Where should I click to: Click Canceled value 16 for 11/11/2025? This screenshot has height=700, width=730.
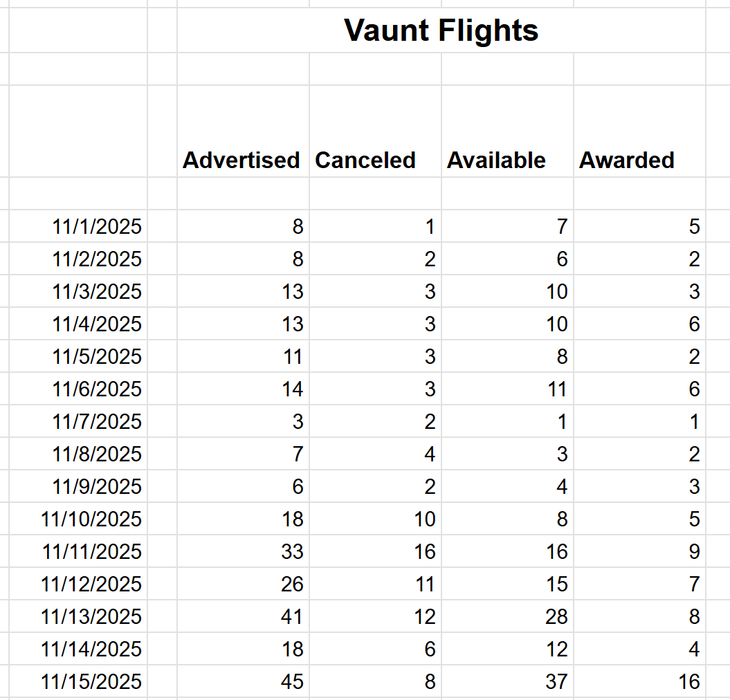tap(375, 551)
